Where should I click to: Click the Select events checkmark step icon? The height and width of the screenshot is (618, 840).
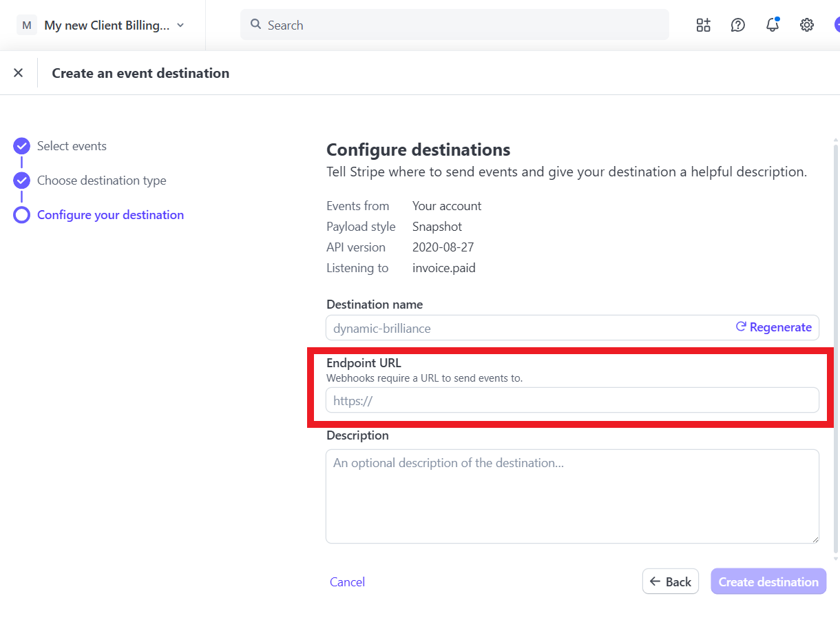pos(22,146)
